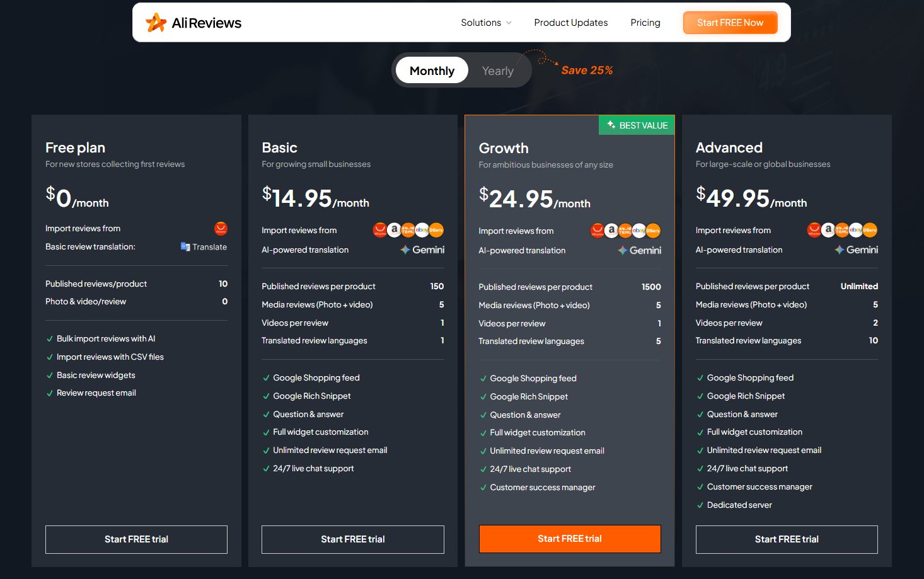924x579 pixels.
Task: Click the Basic plan heading
Action: click(279, 147)
